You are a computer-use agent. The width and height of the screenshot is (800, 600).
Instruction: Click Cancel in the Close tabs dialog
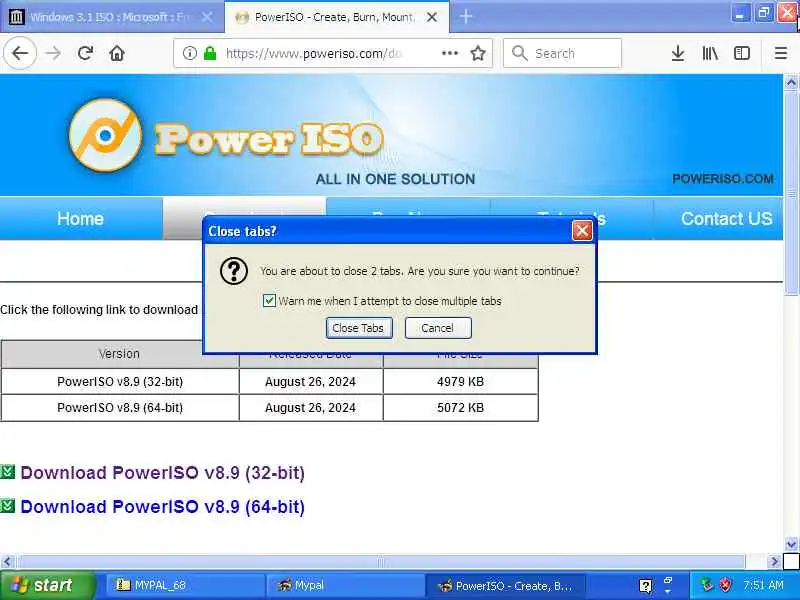[438, 328]
